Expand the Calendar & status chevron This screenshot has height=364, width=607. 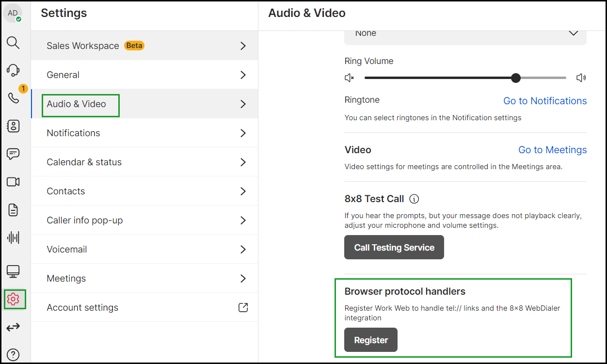(243, 162)
